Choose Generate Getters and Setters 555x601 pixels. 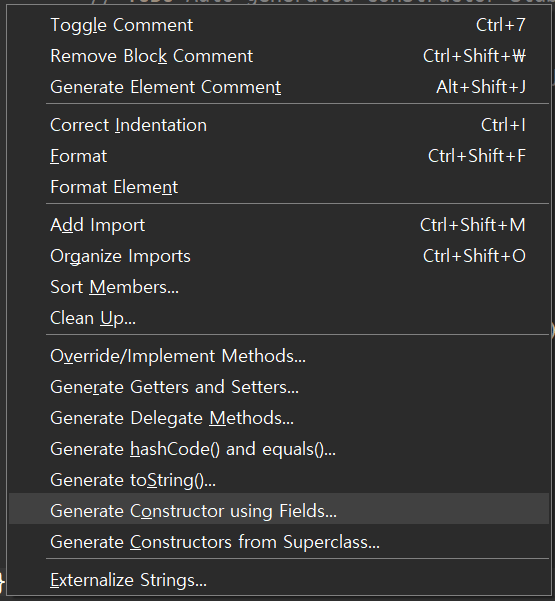tap(279, 387)
